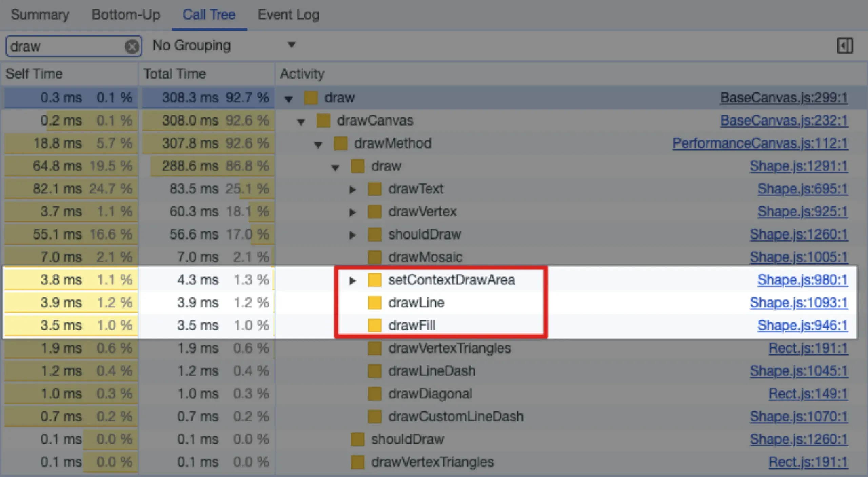
Task: Click the icon beside drawMosaic row
Action: (x=374, y=257)
